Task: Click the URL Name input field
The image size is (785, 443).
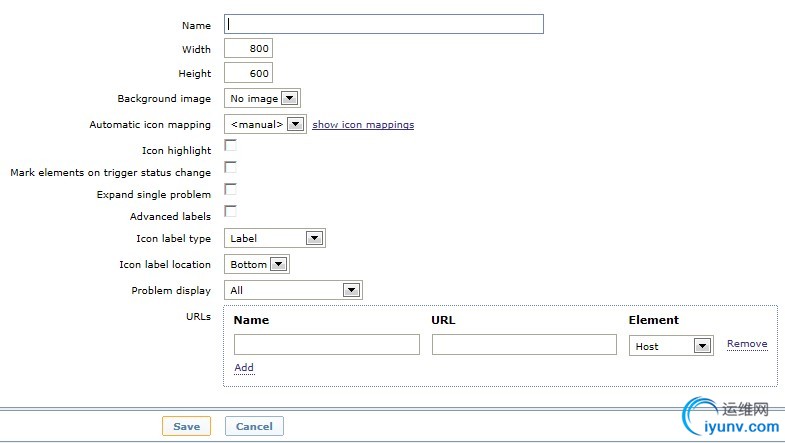Action: 327,344
